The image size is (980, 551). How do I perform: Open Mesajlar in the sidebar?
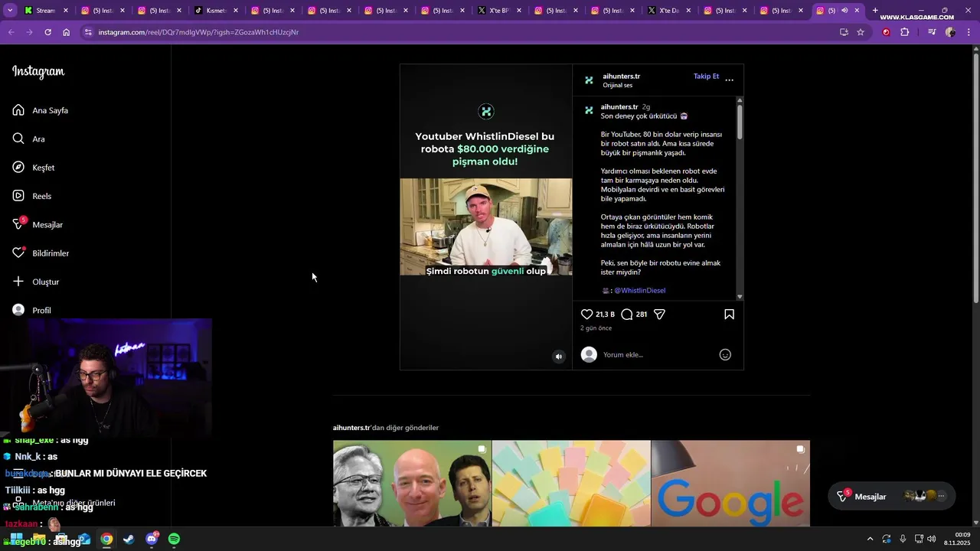[38, 224]
